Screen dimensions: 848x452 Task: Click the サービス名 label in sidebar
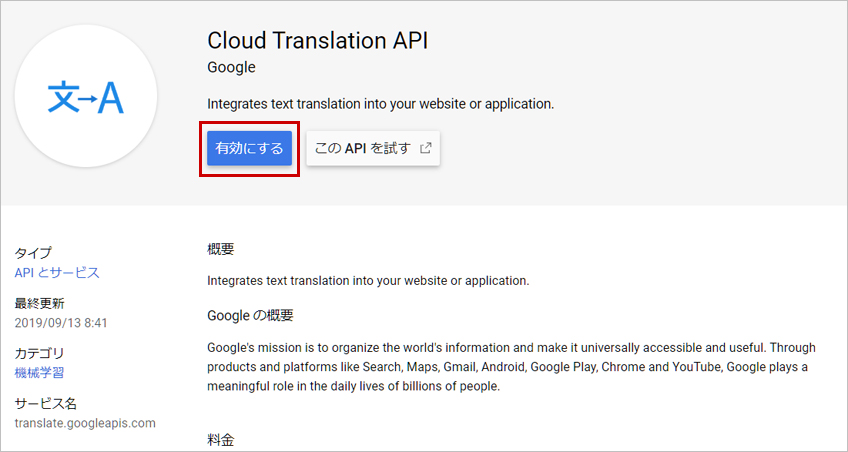coord(46,403)
